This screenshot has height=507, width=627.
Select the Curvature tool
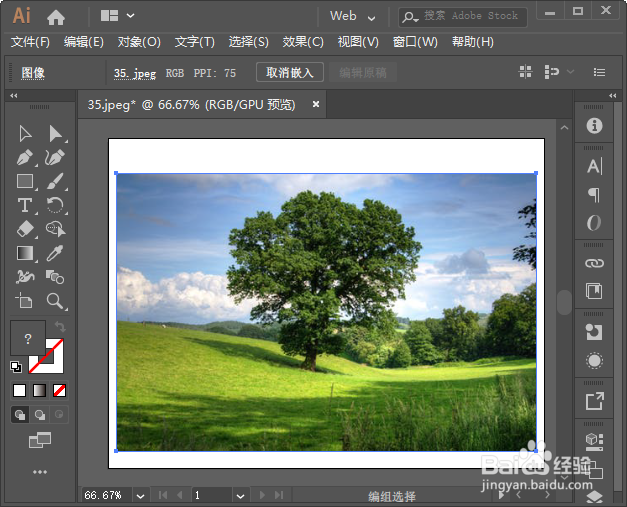pyautogui.click(x=55, y=158)
